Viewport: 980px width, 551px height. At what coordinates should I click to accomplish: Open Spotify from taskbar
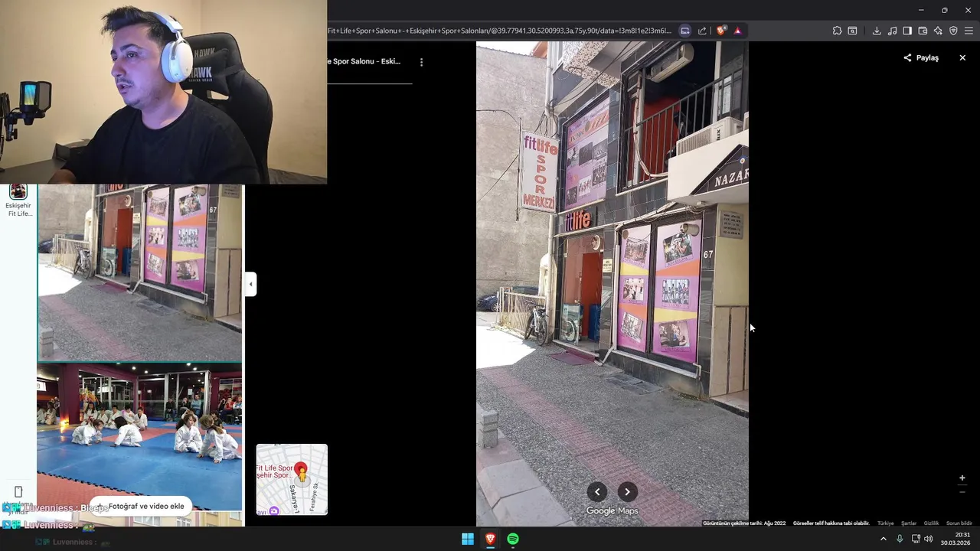coord(513,539)
